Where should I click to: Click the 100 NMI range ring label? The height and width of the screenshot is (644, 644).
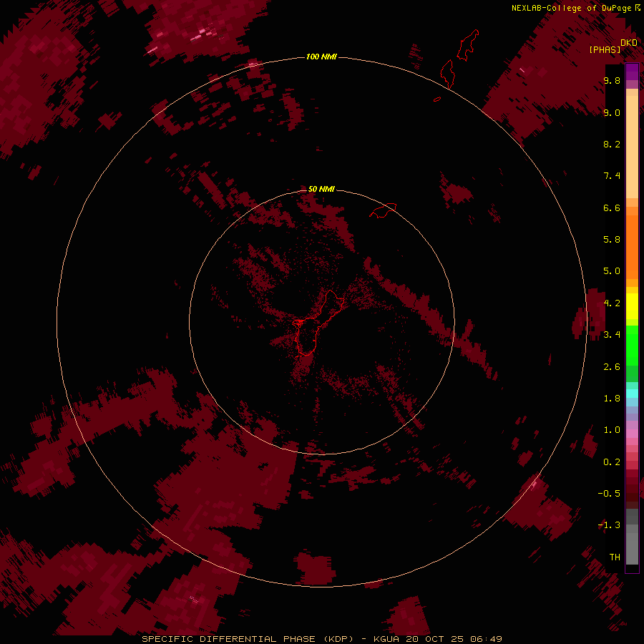[321, 57]
